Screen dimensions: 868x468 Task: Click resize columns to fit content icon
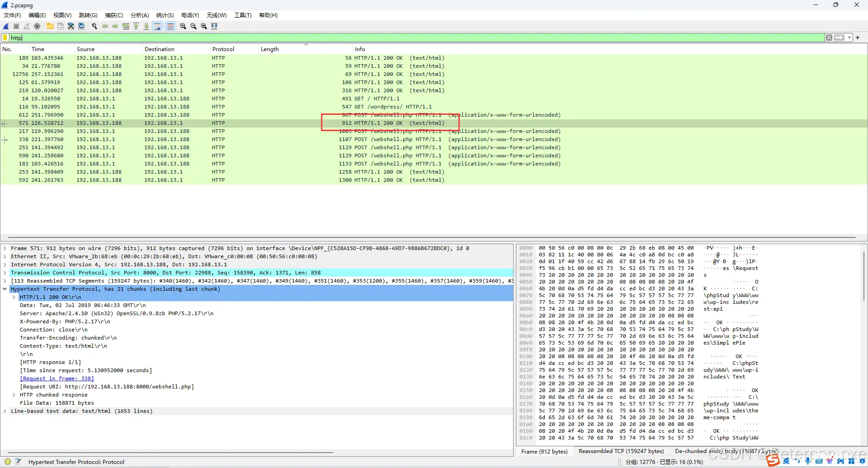(215, 26)
